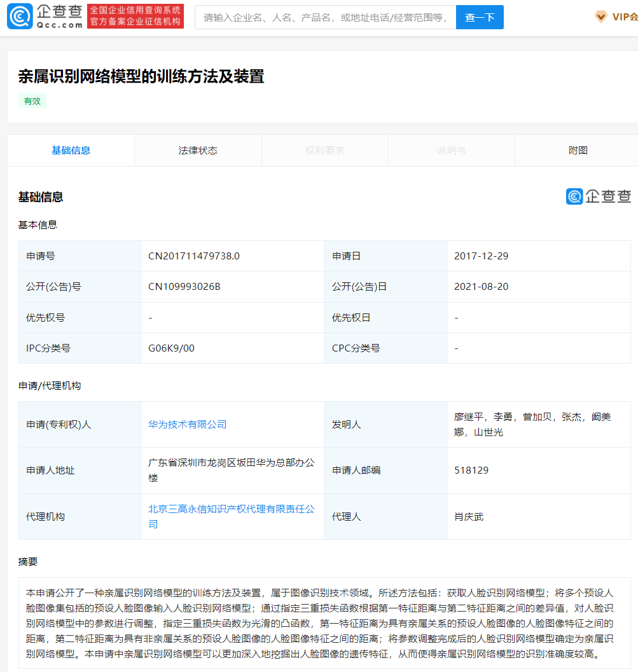Click application number CN201711479738.0

pos(194,256)
